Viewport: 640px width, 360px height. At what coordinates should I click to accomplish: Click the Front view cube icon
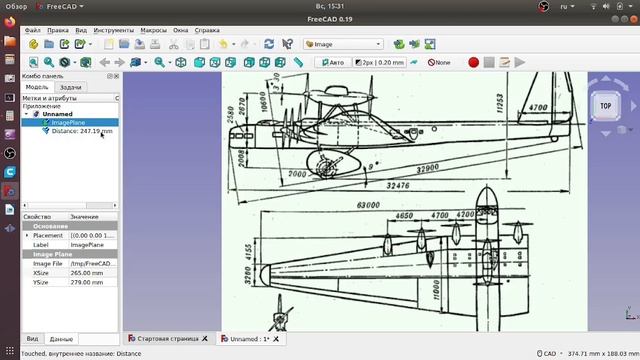[200, 62]
